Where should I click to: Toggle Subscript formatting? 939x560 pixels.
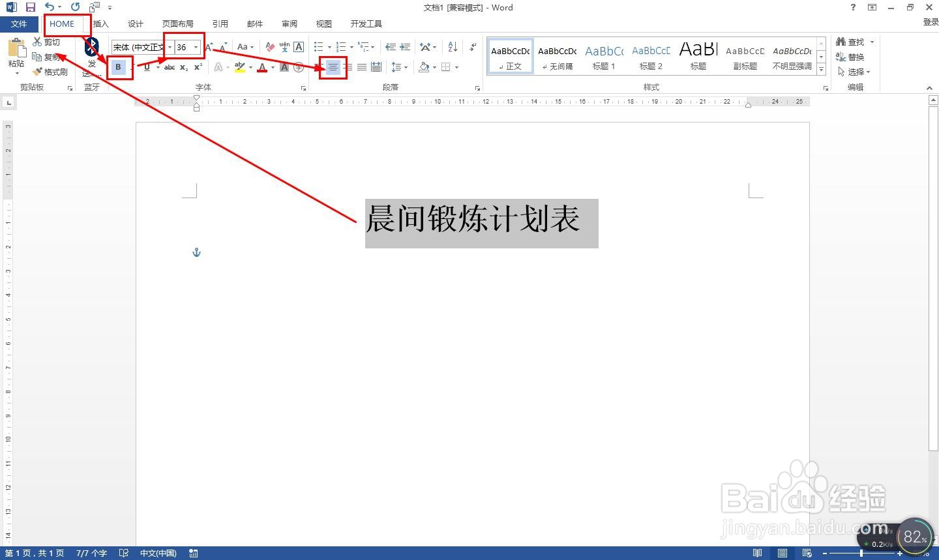184,66
